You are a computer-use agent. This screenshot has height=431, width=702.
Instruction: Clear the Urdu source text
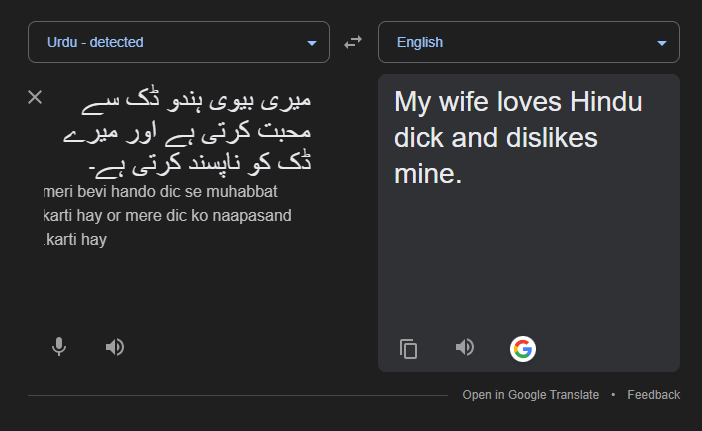(x=35, y=97)
